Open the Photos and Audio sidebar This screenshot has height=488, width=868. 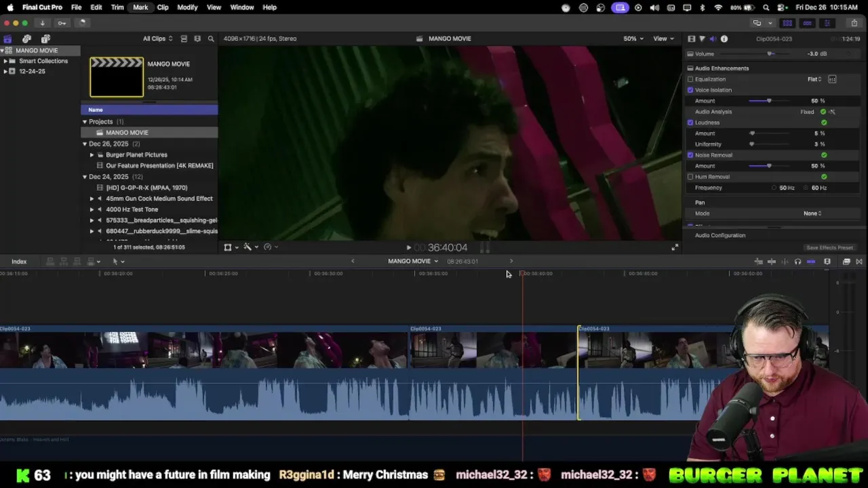[26, 39]
